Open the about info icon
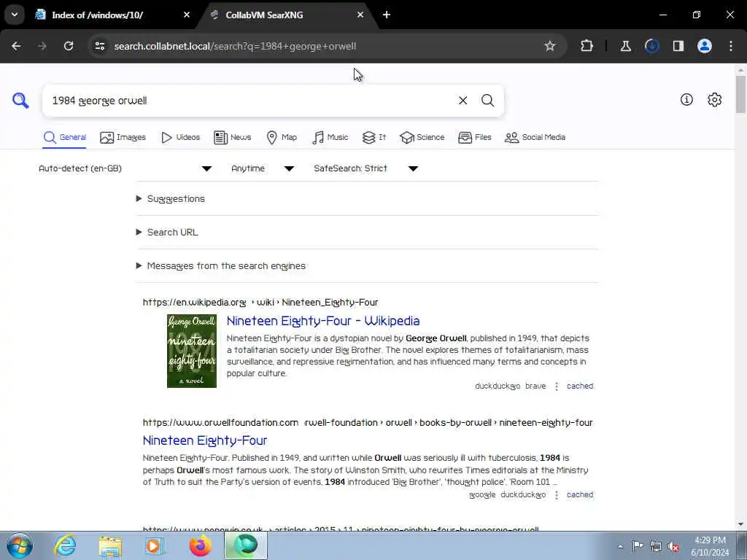747x560 pixels. (x=686, y=99)
